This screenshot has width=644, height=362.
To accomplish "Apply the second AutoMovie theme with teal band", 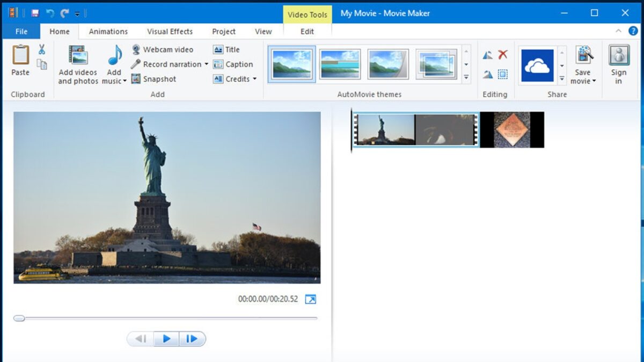I will click(340, 64).
